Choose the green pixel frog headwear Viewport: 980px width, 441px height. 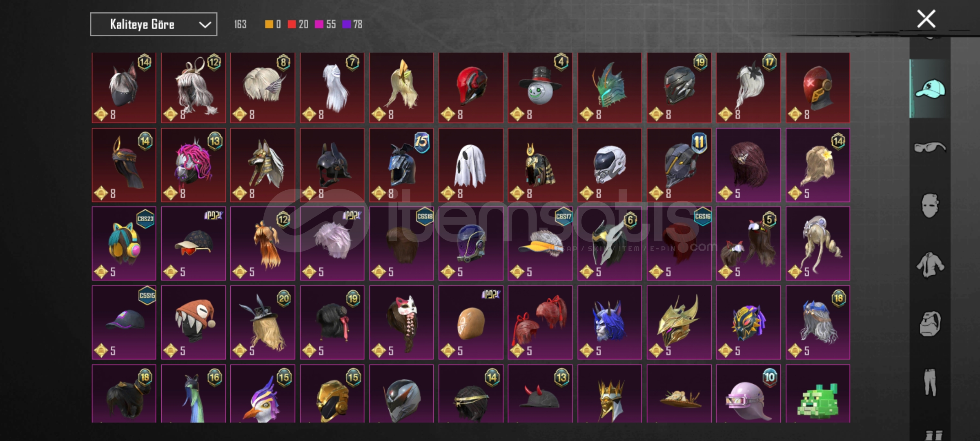tap(818, 394)
